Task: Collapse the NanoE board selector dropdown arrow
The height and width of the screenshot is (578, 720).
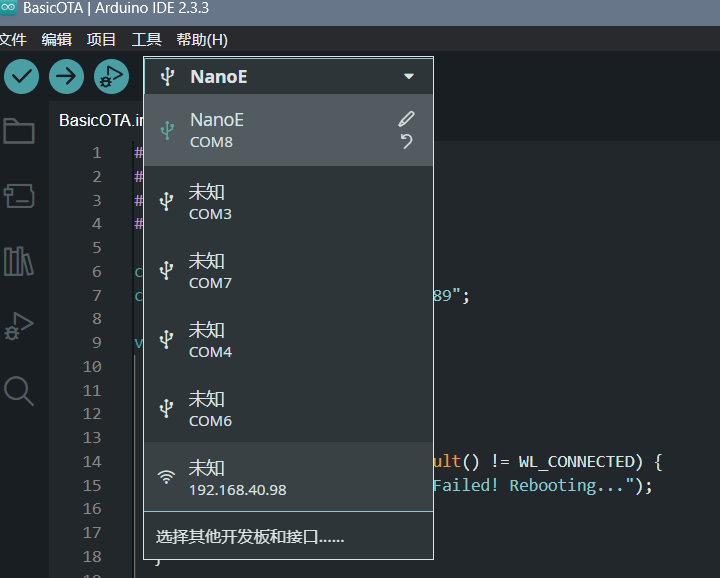Action: [x=409, y=76]
